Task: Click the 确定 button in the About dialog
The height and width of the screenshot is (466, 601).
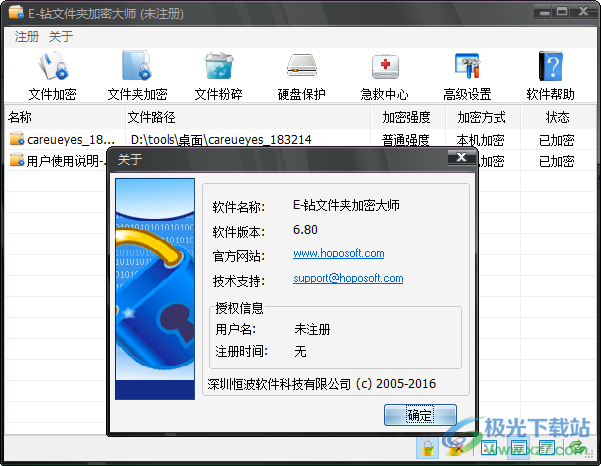Action: tap(420, 415)
